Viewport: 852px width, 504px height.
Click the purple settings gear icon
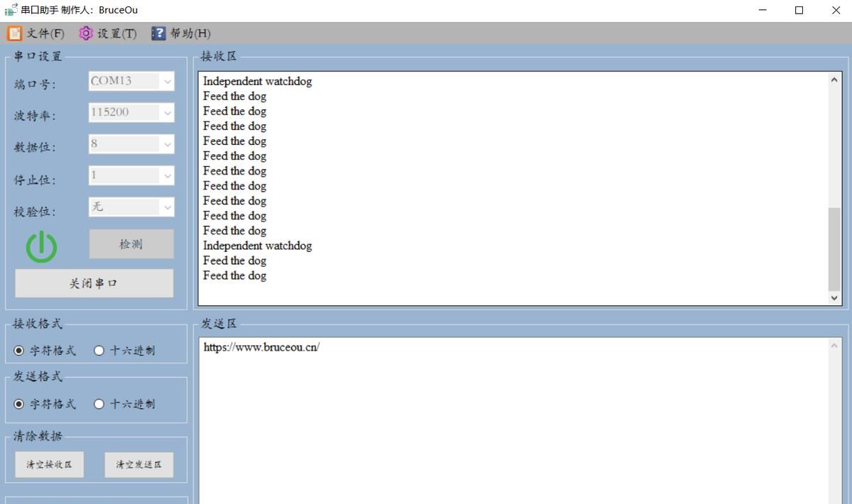86,33
